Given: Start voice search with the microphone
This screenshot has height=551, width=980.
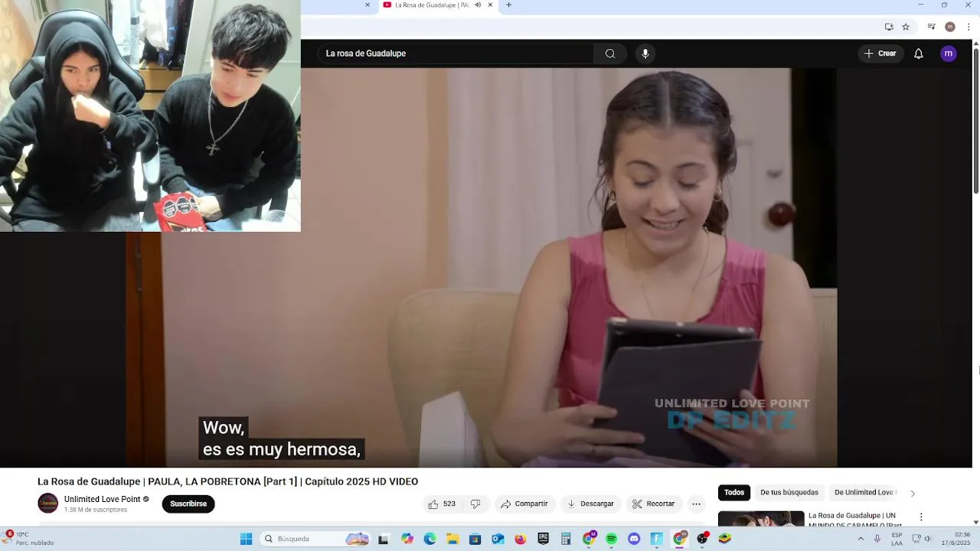Looking at the screenshot, I should (x=645, y=54).
